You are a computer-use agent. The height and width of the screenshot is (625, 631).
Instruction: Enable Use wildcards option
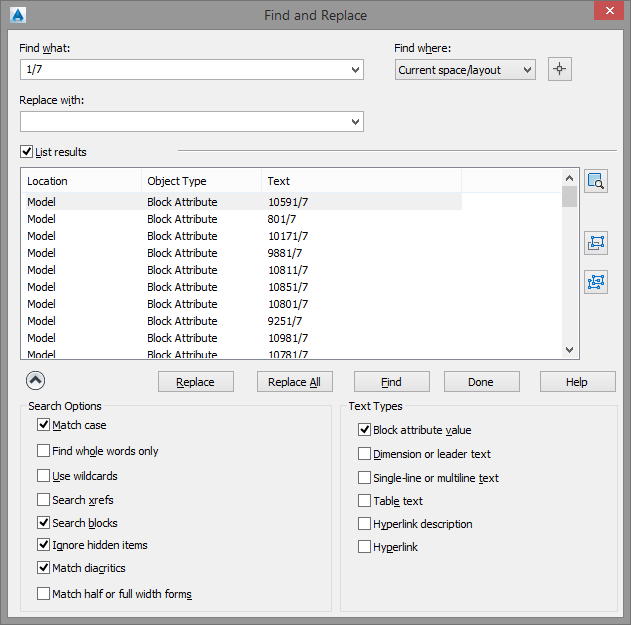click(x=44, y=476)
